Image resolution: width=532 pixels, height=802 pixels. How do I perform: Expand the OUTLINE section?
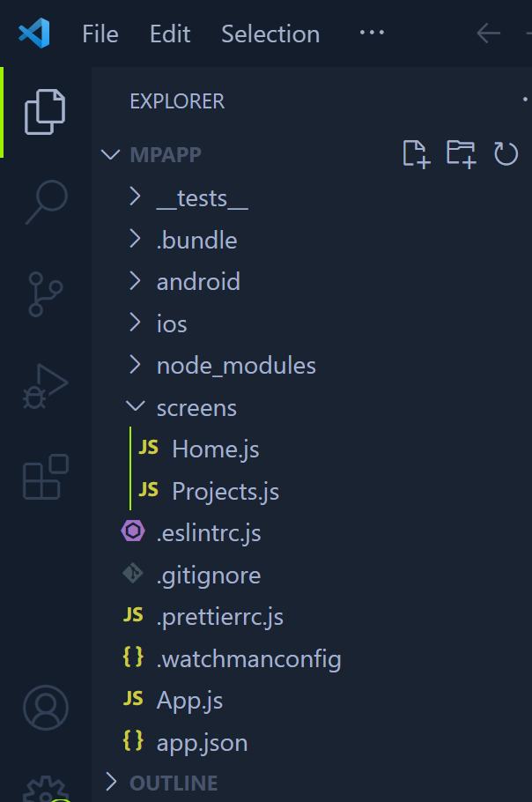[x=173, y=783]
